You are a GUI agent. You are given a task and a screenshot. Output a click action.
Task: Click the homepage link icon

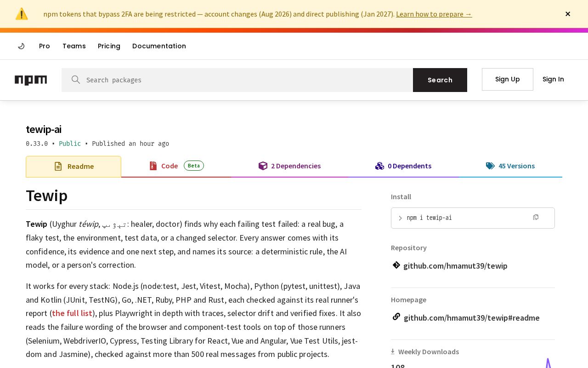[396, 316]
